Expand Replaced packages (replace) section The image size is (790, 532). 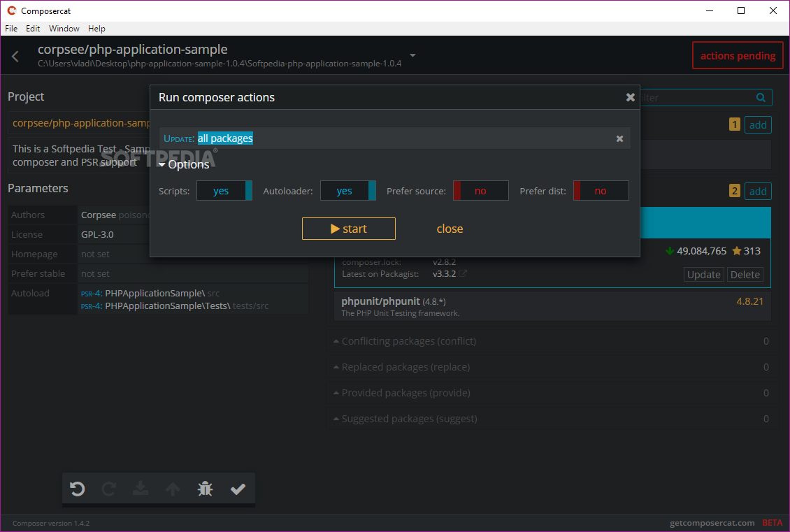(552, 367)
